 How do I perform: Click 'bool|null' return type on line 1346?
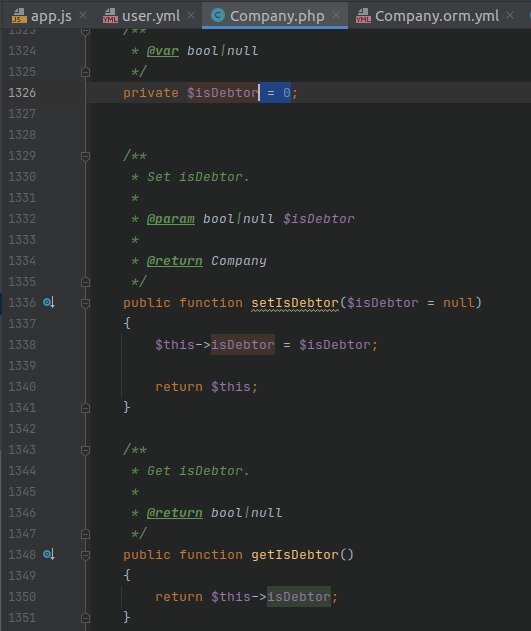(247, 513)
